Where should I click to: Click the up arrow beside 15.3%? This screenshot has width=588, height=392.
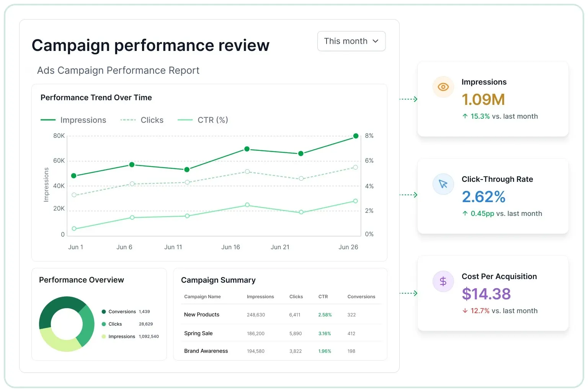465,116
